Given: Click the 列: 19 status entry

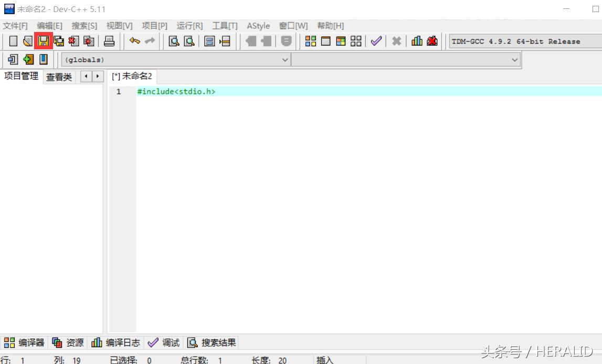Looking at the screenshot, I should click(x=67, y=360).
